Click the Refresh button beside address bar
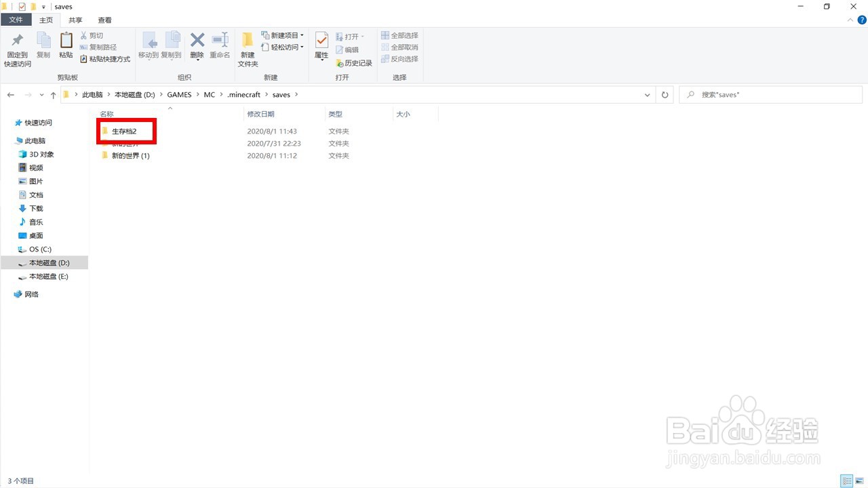Viewport: 868px width, 488px height. click(x=665, y=95)
